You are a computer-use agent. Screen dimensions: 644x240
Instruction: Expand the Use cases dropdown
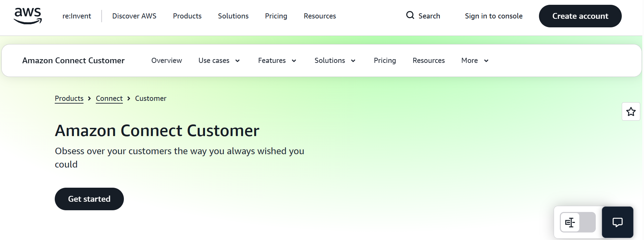click(219, 61)
